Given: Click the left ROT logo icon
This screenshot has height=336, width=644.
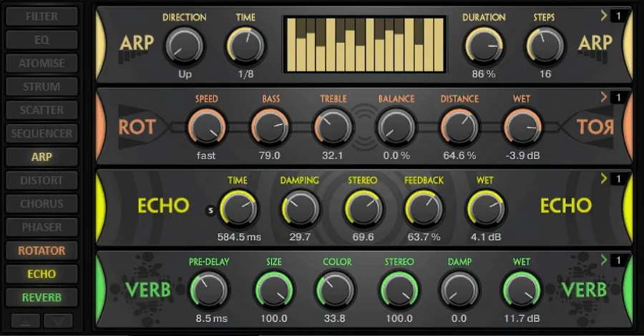Looking at the screenshot, I should point(137,127).
